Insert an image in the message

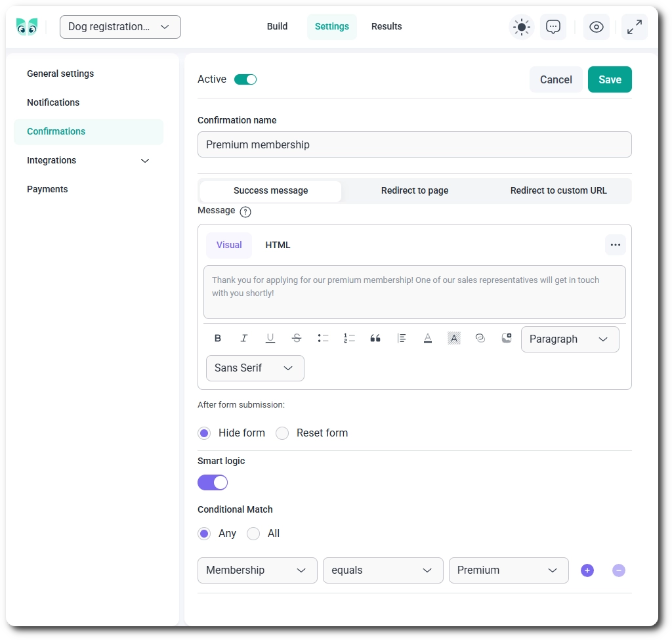click(507, 338)
